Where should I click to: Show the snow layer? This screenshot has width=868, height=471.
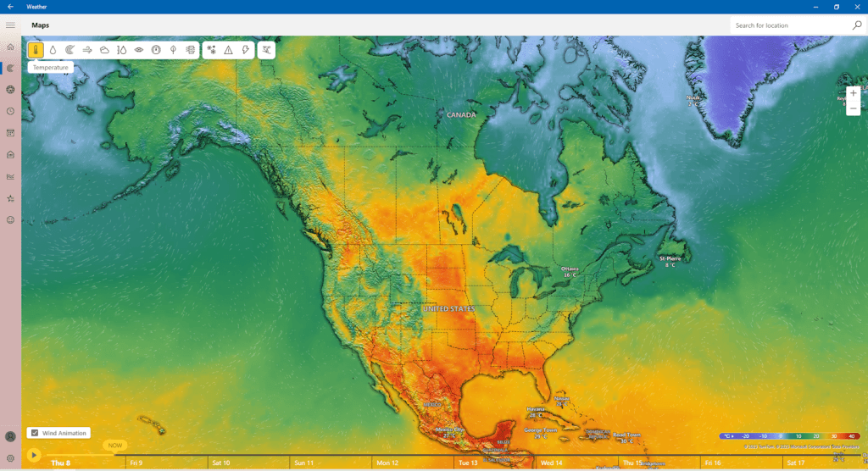click(211, 50)
